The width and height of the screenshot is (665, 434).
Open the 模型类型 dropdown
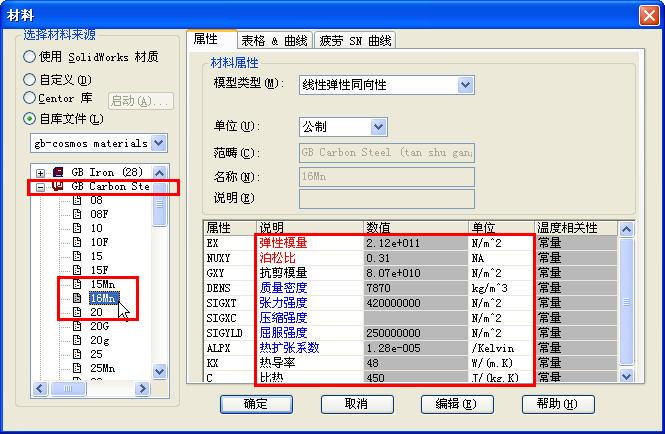(x=465, y=85)
